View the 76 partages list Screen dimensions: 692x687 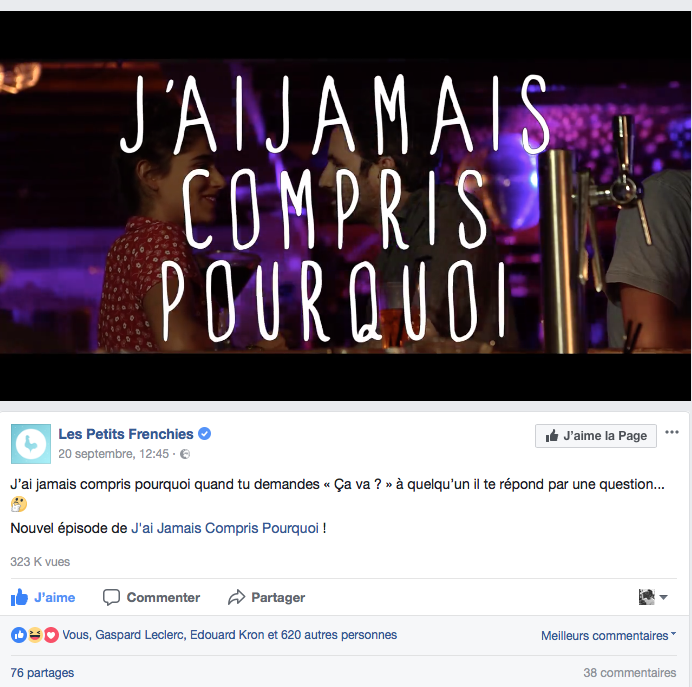(42, 673)
